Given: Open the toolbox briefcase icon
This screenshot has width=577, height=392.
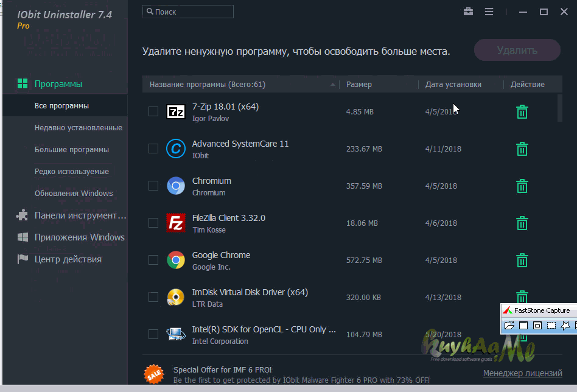Looking at the screenshot, I should point(468,12).
